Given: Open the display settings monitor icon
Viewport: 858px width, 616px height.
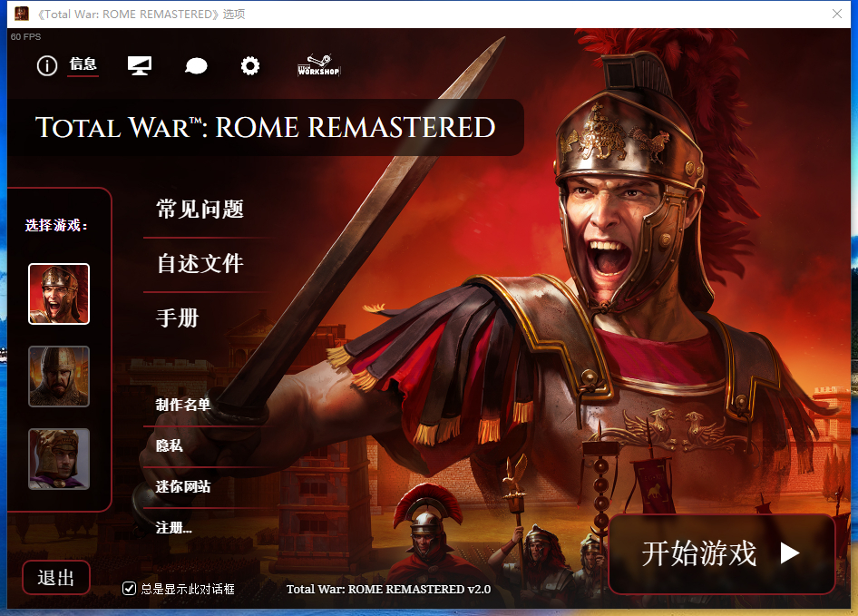Looking at the screenshot, I should pyautogui.click(x=140, y=65).
